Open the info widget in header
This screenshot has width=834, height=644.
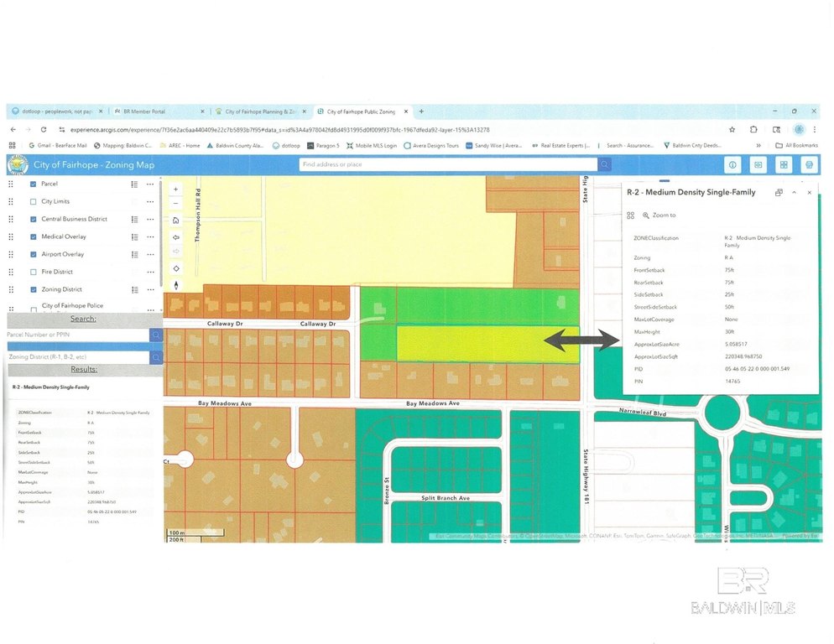coord(732,165)
